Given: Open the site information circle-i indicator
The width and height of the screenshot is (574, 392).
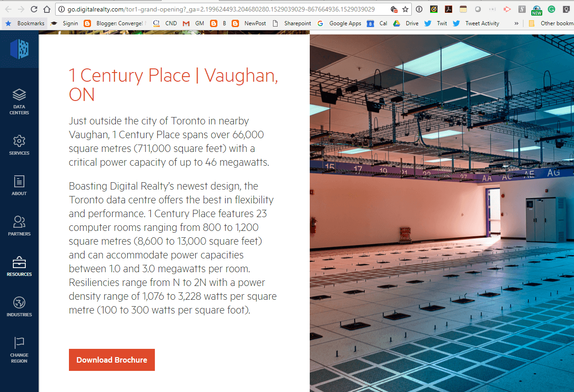Looking at the screenshot, I should (61, 8).
